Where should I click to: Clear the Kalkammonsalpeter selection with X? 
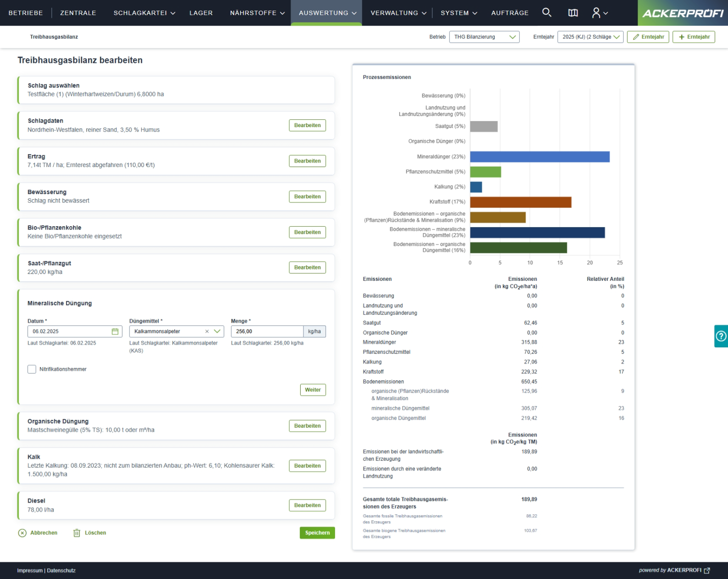(207, 331)
